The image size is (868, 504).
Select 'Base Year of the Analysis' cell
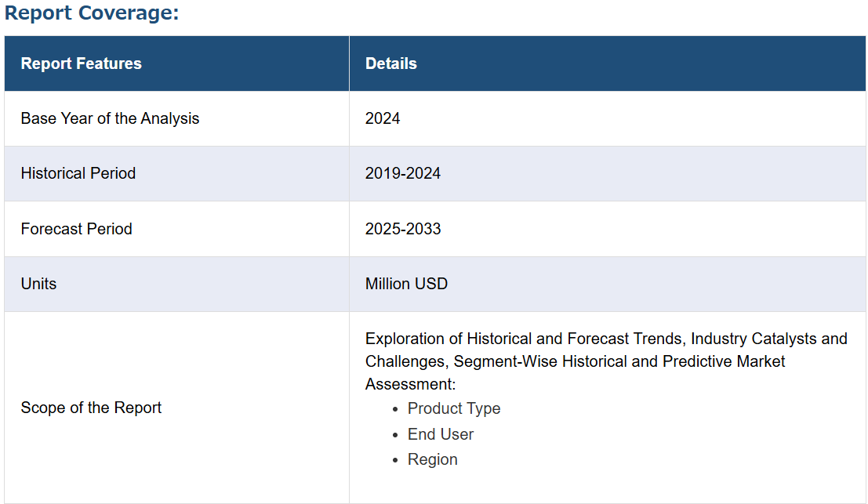[x=176, y=118]
